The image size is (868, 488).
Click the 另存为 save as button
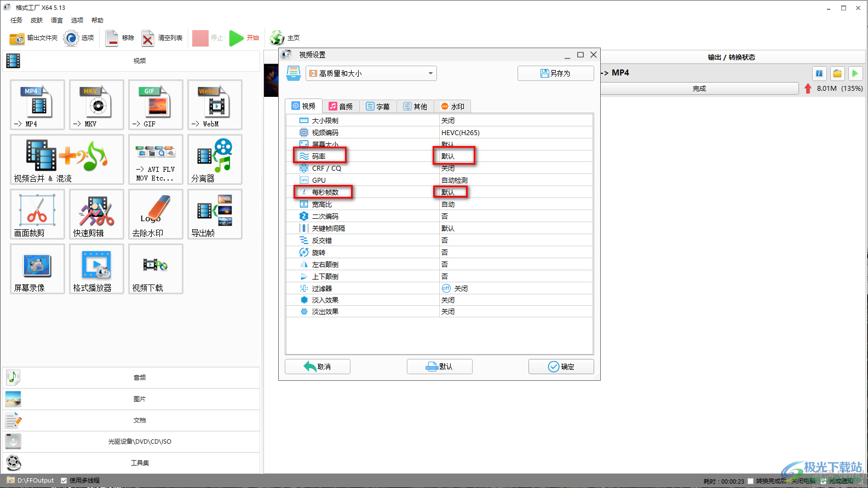pyautogui.click(x=555, y=73)
